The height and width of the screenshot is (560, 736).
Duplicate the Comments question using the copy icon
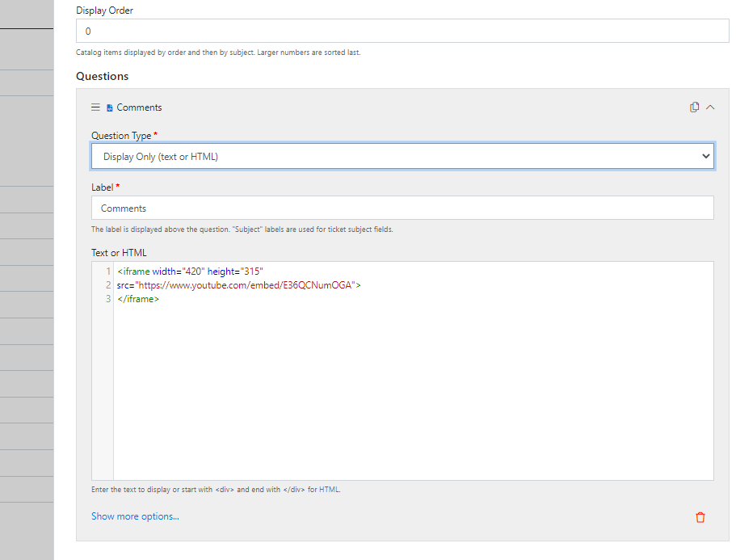pos(694,107)
